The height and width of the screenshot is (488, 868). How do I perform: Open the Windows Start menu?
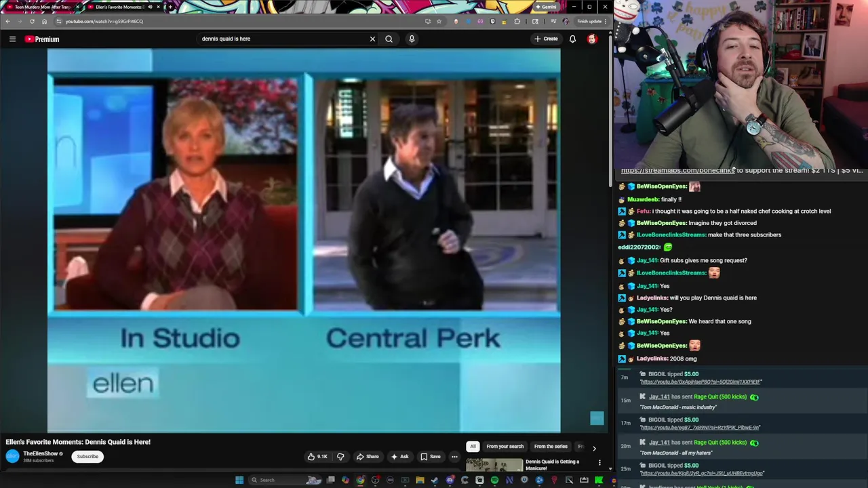239,480
